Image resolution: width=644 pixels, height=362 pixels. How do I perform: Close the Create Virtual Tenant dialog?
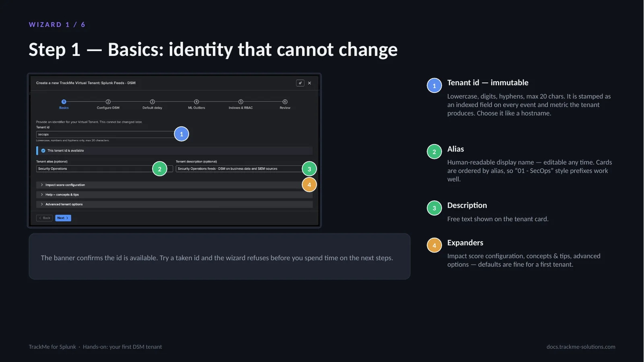[310, 83]
